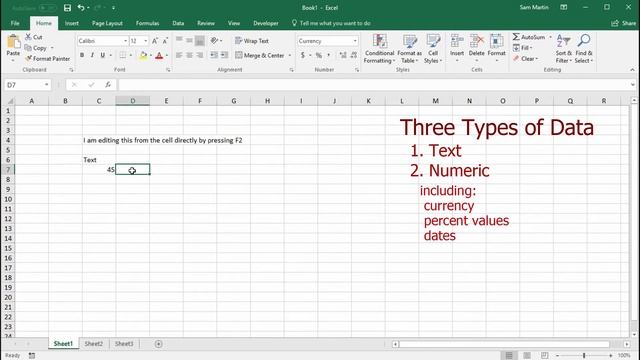Click Accounting dollar format icon
This screenshot has height=360, width=640.
pyautogui.click(x=303, y=55)
